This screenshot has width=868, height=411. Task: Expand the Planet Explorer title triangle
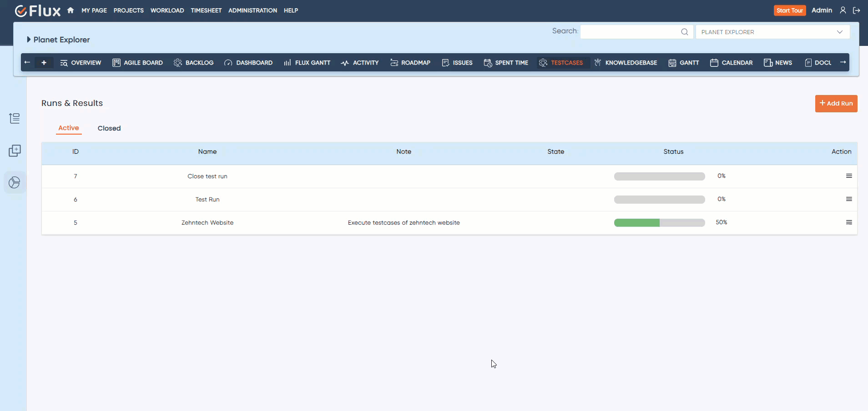click(x=29, y=40)
